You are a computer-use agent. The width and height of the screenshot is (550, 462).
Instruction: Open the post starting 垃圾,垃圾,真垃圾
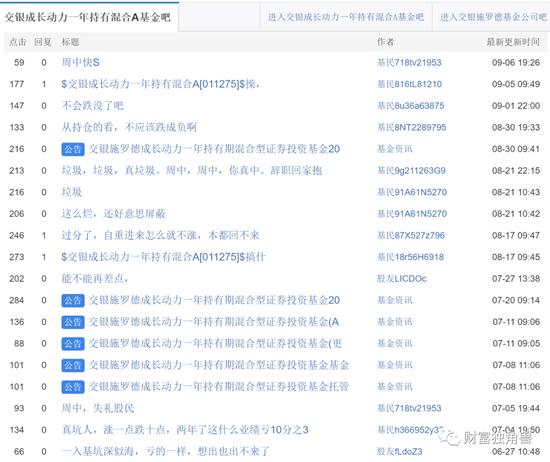coord(192,170)
